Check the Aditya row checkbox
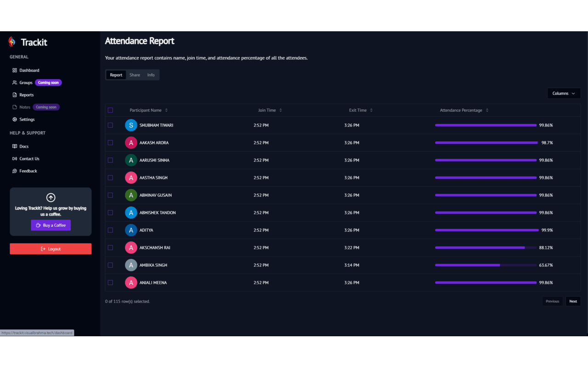This screenshot has width=588, height=368. [x=110, y=230]
